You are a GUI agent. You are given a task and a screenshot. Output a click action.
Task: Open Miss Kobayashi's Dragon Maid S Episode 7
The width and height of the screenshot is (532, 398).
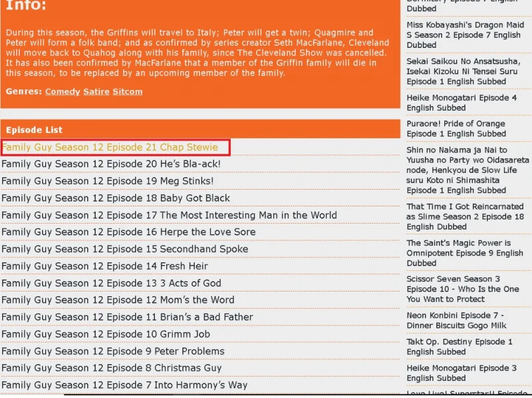click(465, 35)
